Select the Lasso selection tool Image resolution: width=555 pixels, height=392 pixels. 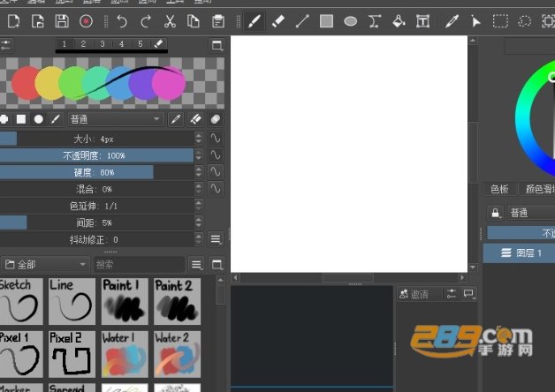[524, 21]
